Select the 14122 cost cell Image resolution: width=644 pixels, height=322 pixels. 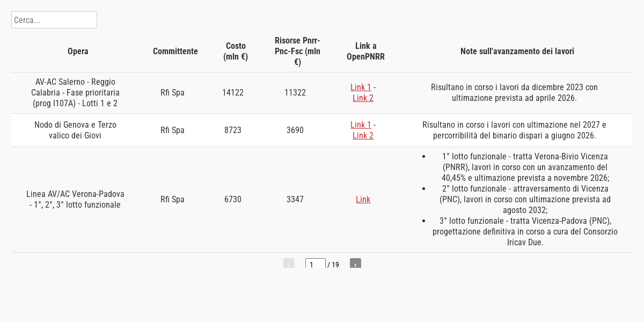233,93
